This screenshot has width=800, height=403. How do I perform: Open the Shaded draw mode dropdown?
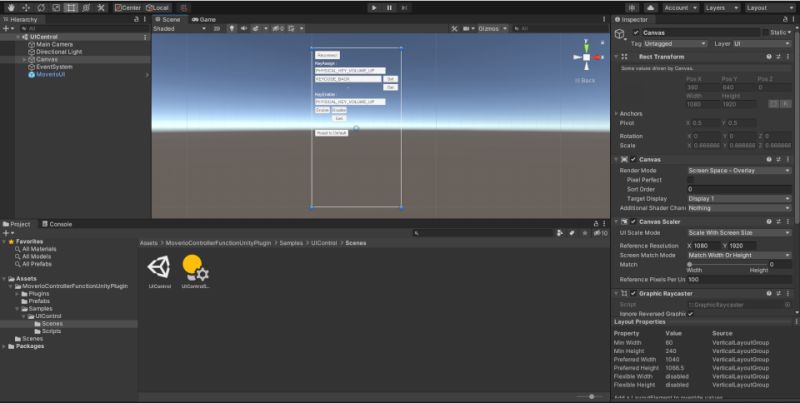coord(180,29)
